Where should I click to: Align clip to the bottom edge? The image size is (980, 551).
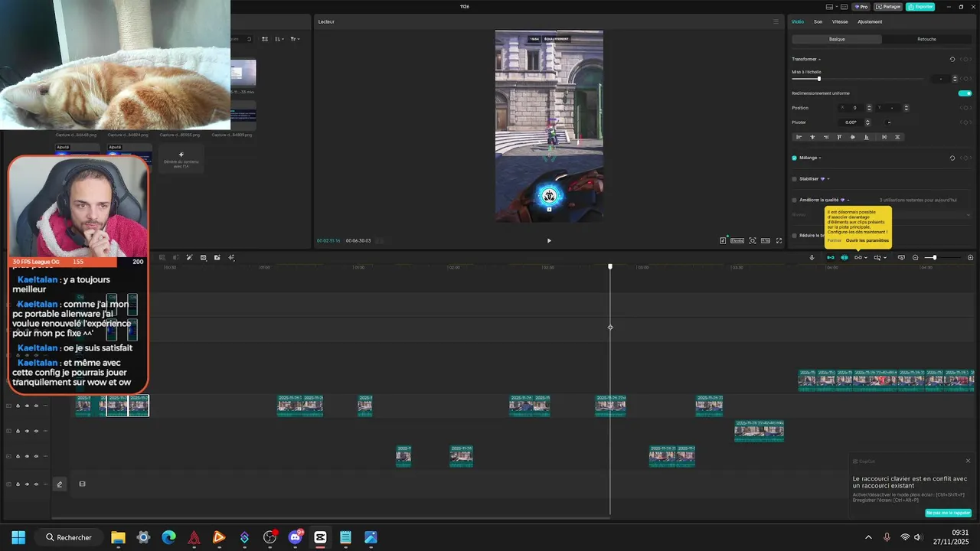(866, 137)
